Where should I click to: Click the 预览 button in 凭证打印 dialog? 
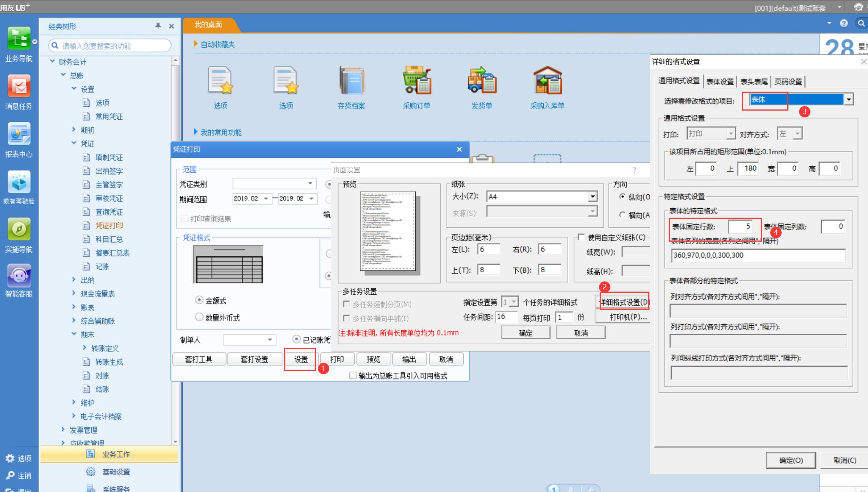click(373, 359)
